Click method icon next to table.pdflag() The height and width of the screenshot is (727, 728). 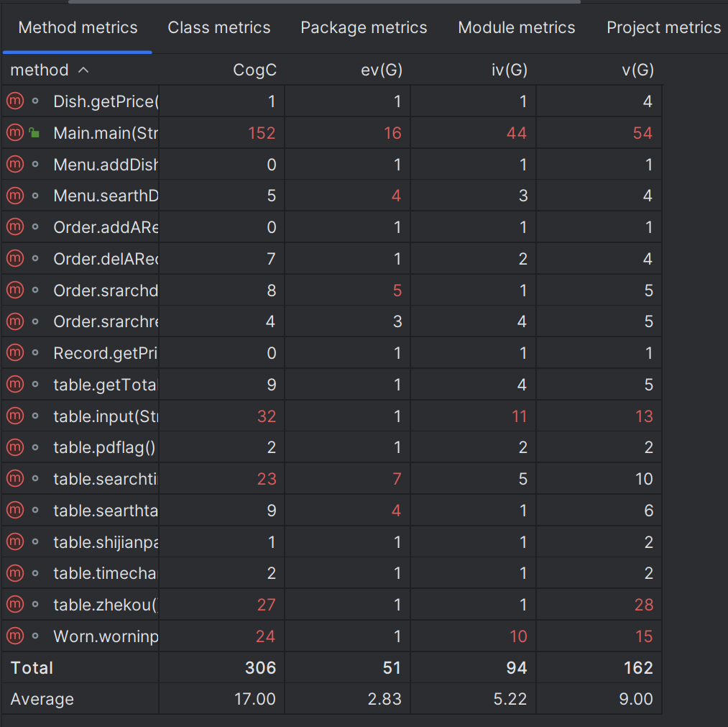(15, 447)
